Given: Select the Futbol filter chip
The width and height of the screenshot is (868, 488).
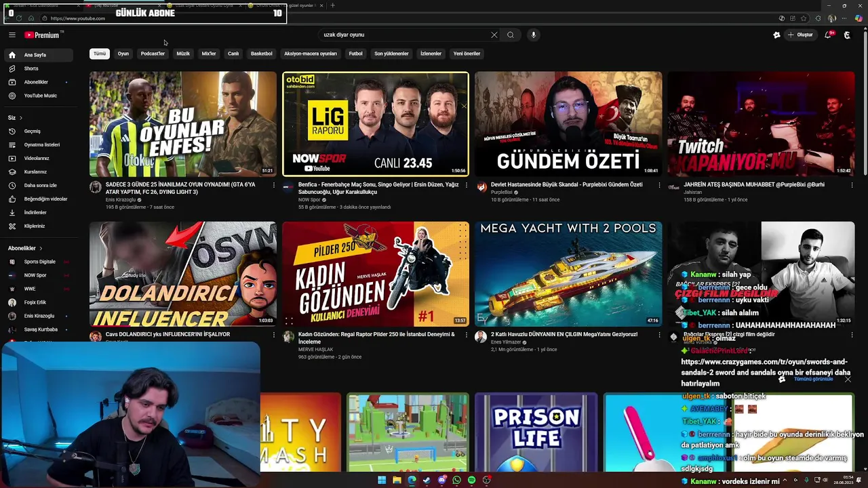Looking at the screenshot, I should click(356, 54).
